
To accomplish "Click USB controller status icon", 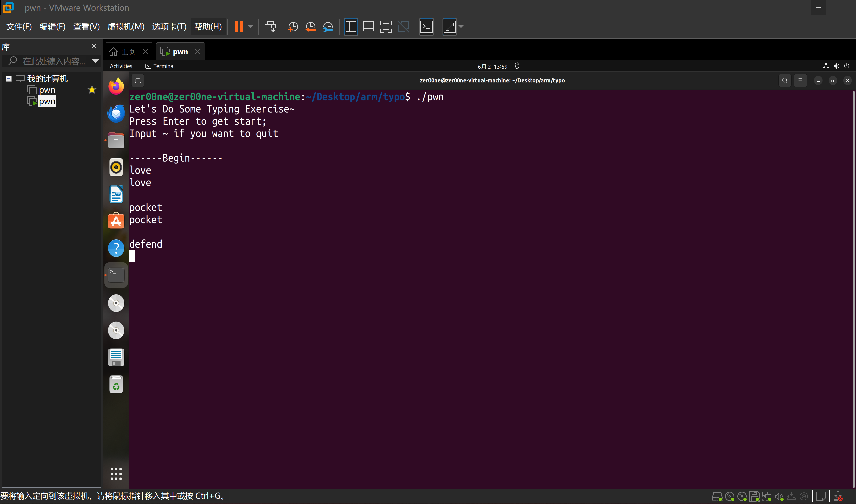I will 791,497.
